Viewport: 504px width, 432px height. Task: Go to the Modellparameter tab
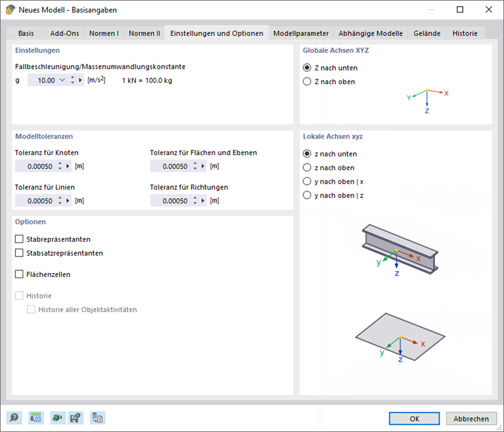301,33
